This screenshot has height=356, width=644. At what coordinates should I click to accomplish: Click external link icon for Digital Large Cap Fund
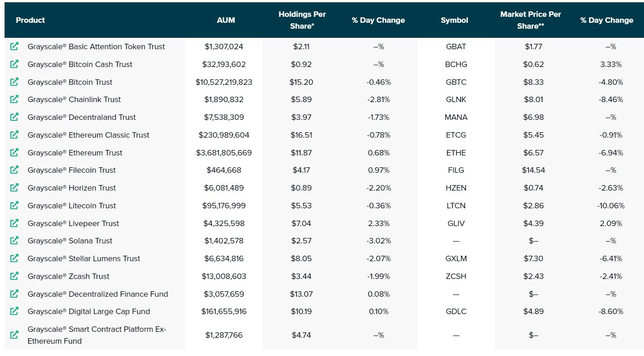pos(14,311)
